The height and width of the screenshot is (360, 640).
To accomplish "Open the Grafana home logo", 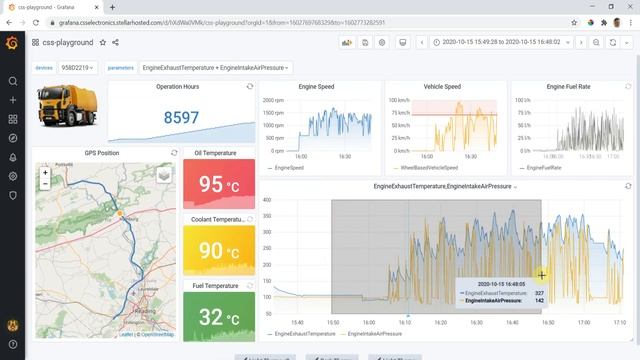I will click(x=12, y=42).
